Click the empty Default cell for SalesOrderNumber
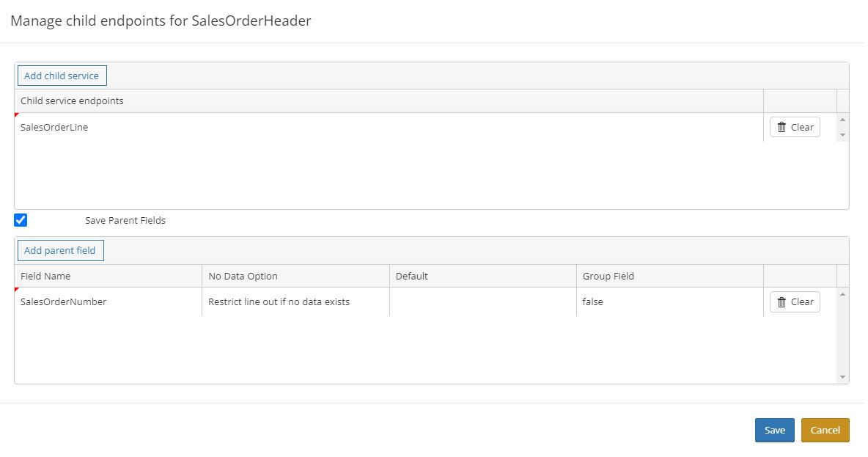Image resolution: width=868 pixels, height=457 pixels. click(482, 302)
